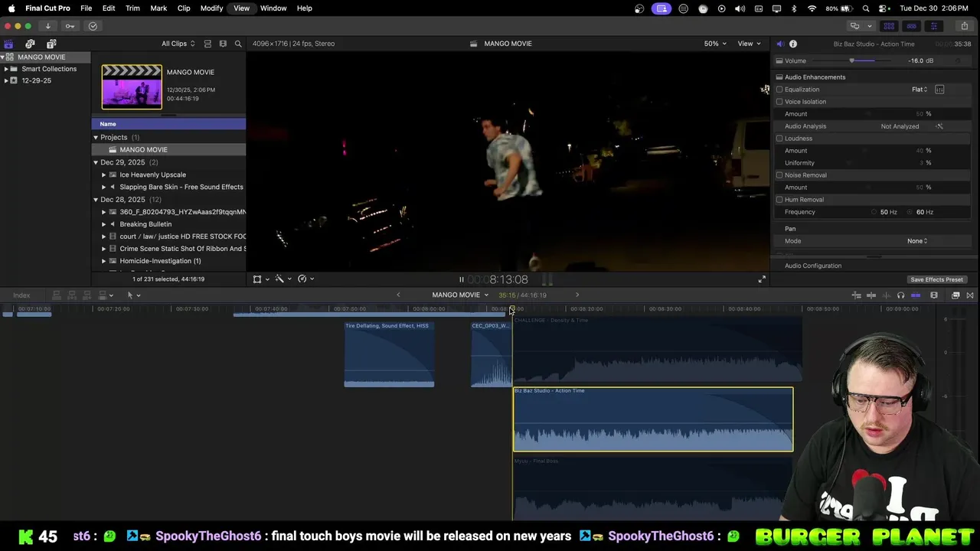Enable the Equalization checkbox

(x=779, y=90)
